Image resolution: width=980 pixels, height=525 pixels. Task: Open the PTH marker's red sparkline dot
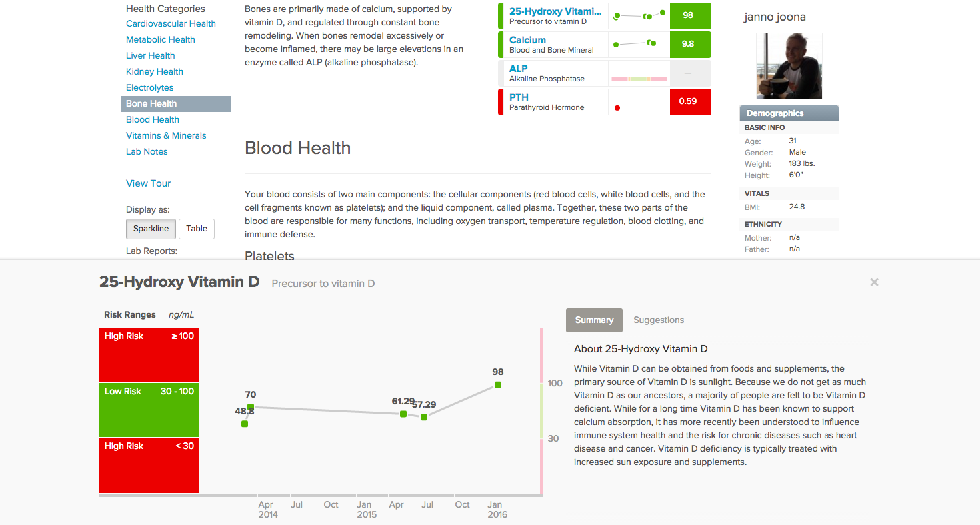pos(617,107)
